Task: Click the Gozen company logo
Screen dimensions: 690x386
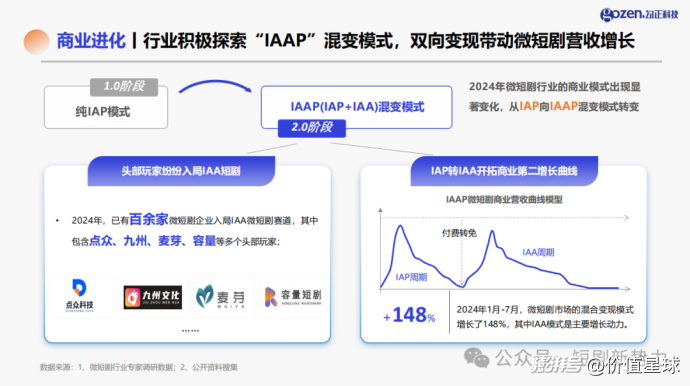Action: pyautogui.click(x=639, y=14)
